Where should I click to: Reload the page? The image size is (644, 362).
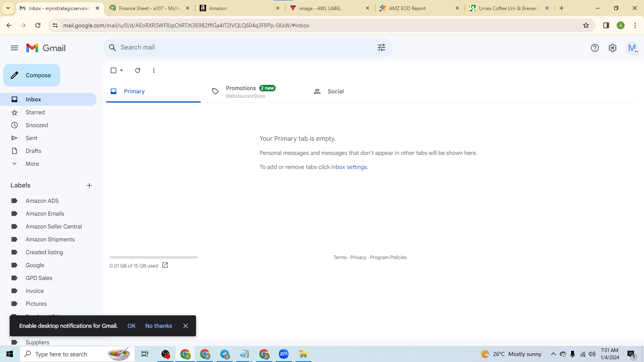point(38,25)
